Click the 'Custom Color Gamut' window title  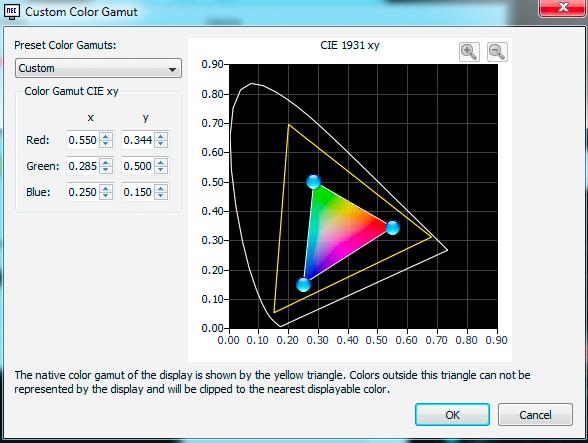tap(81, 12)
